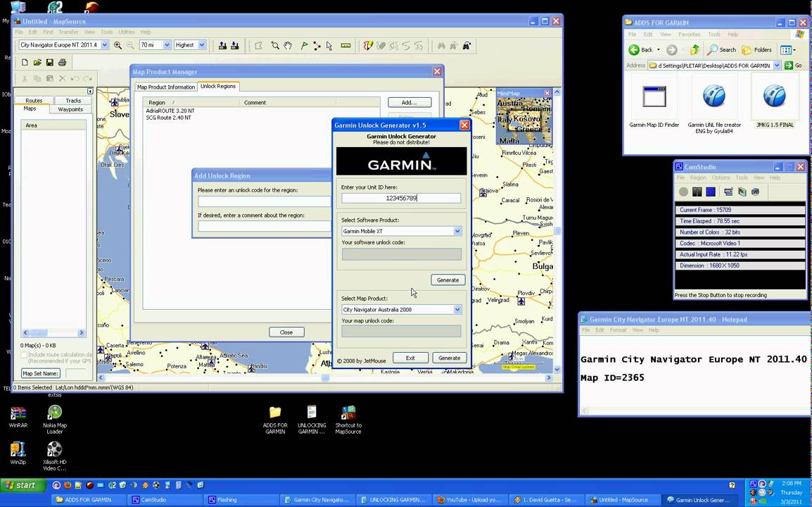
Task: Select the hand pan tool
Action: pos(288,46)
